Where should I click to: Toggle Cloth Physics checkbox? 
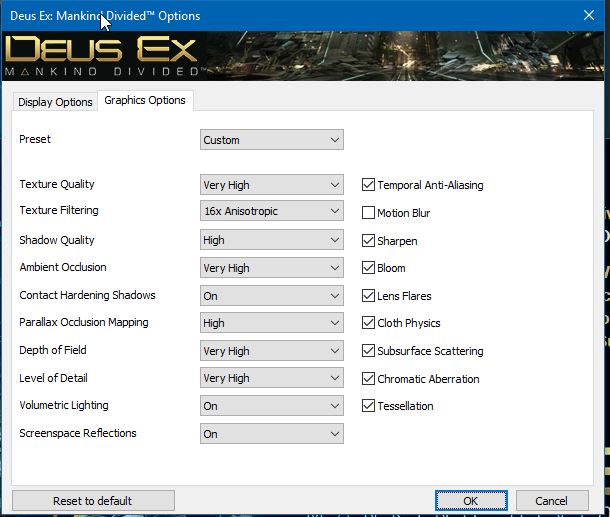pyautogui.click(x=368, y=323)
